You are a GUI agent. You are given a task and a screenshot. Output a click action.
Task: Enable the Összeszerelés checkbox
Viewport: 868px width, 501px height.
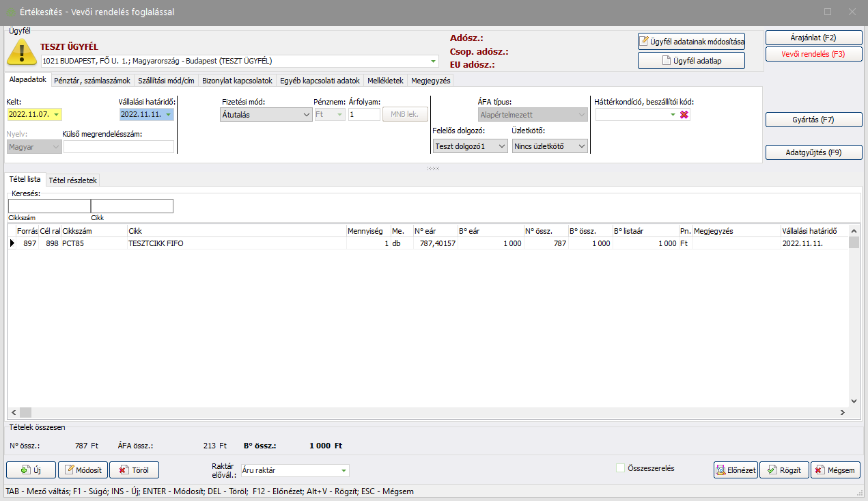[620, 468]
